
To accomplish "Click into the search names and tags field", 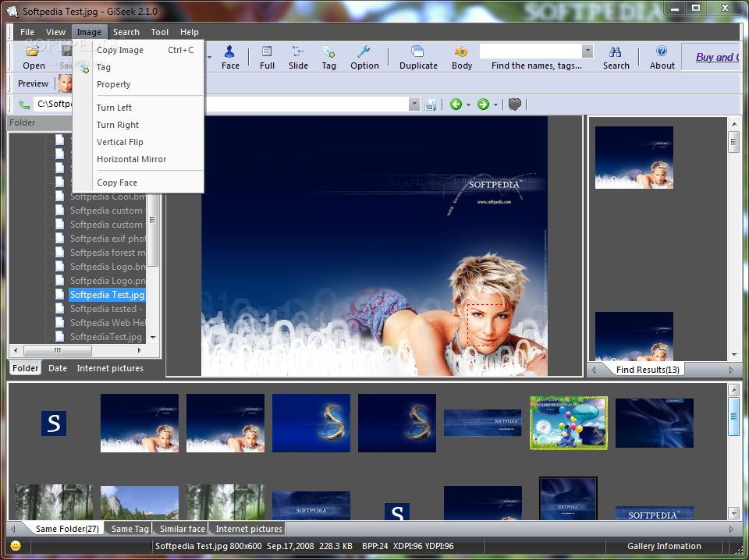I will pos(531,51).
